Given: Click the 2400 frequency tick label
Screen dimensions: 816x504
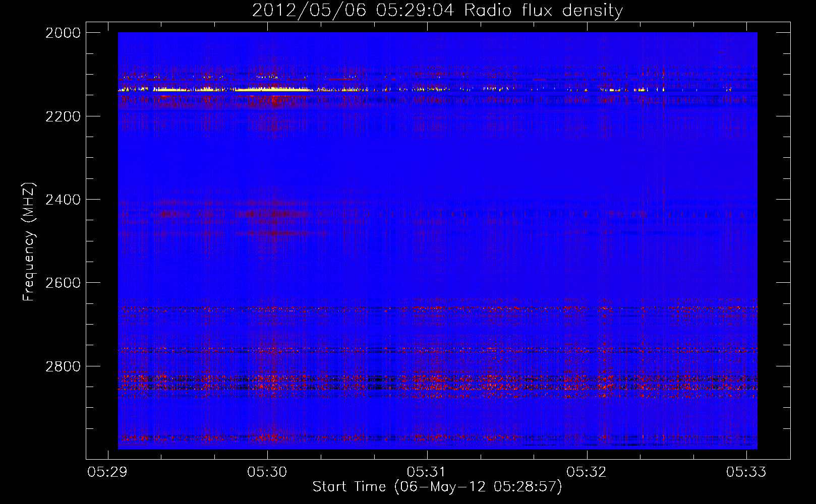Looking at the screenshot, I should (x=63, y=200).
